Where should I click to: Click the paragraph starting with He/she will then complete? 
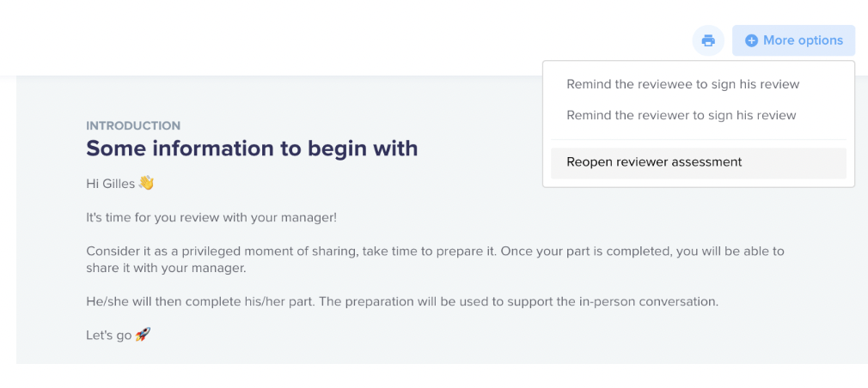(402, 302)
